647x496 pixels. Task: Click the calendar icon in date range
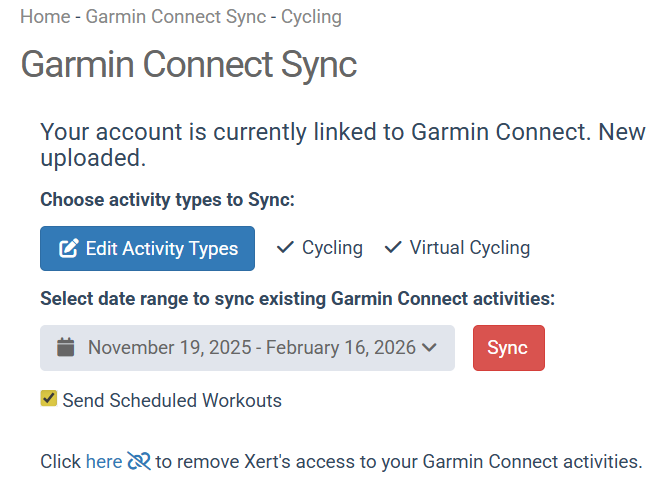tap(66, 348)
